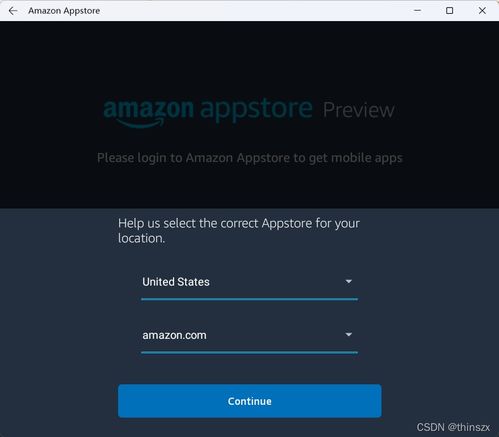Screen dimensions: 499x437
Task: Click the blue underline beneath amazon.com
Action: click(249, 352)
